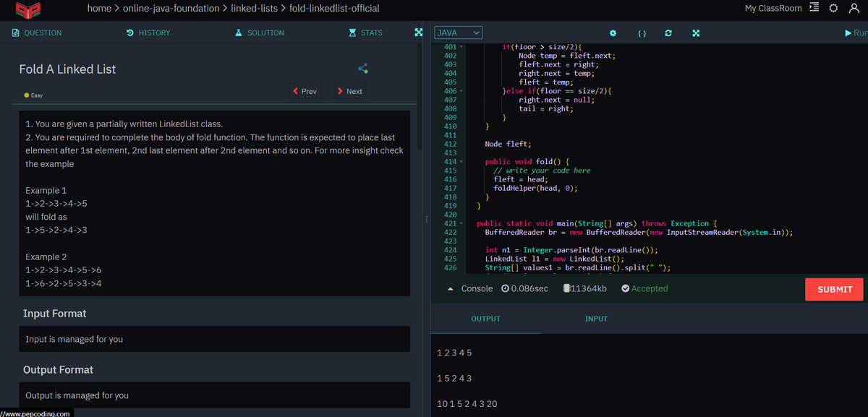Viewport: 868px width, 417px height.
Task: Click the 0.086sec execution time
Action: point(524,288)
